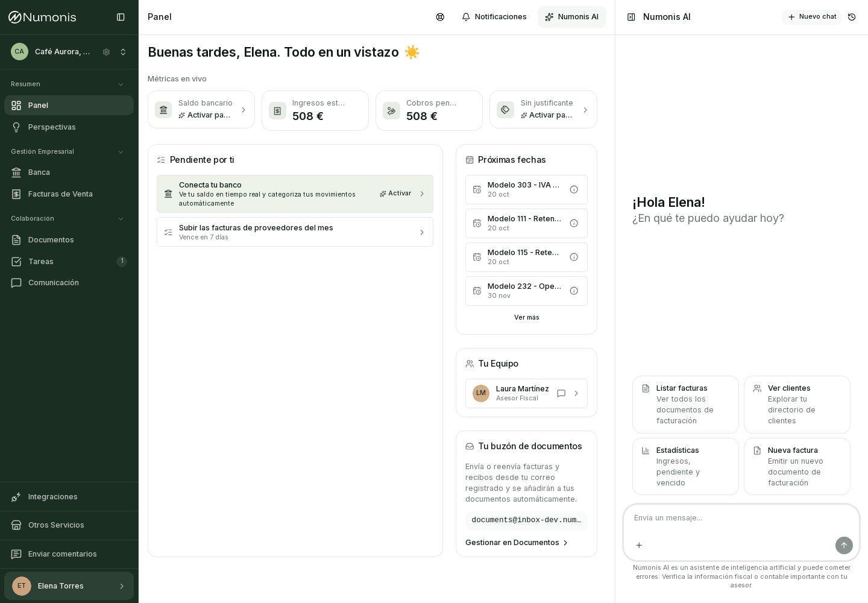
Task: Copy documents@inbox-dev email address
Action: 526,520
